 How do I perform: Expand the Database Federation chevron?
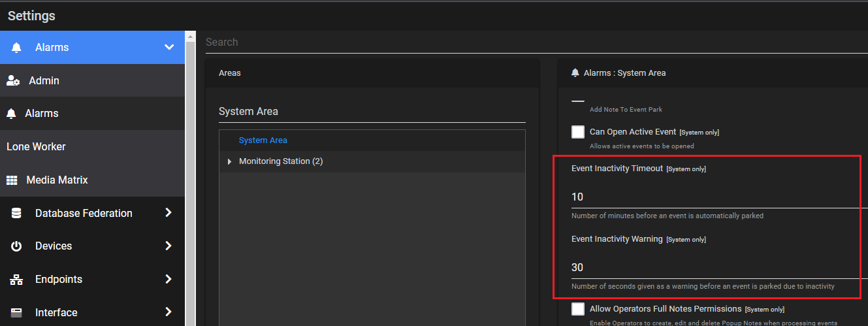[x=169, y=212]
